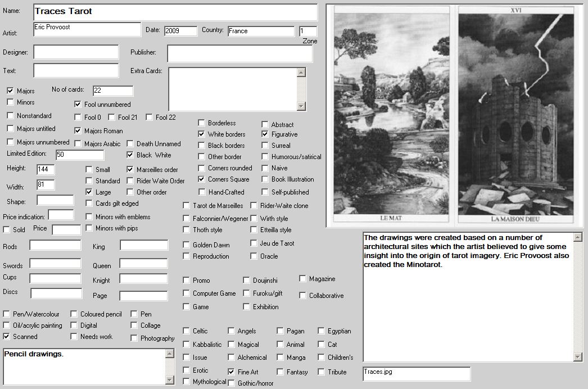
Task: Click the King court card field
Action: [x=144, y=245]
